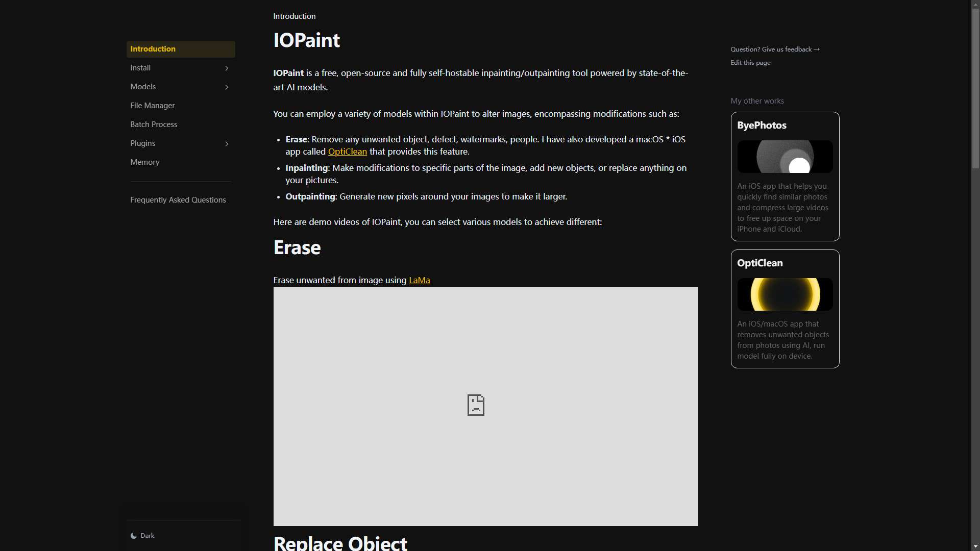
Task: Click the Erase section heading
Action: click(297, 248)
